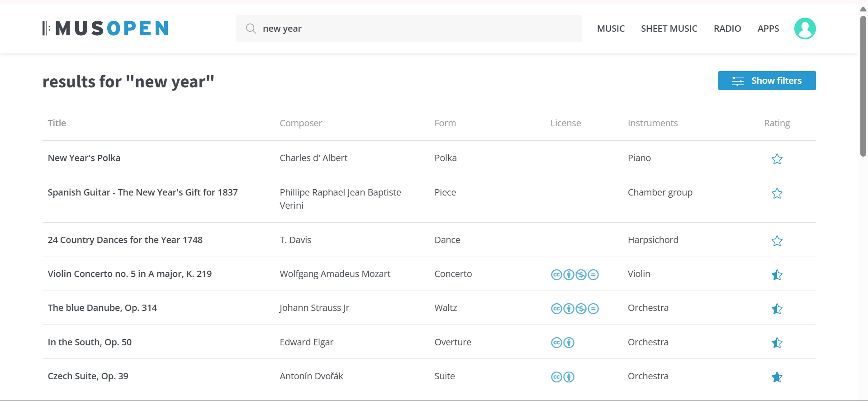868x401 pixels.
Task: Click rating star for New Year's Polka
Action: 777,159
